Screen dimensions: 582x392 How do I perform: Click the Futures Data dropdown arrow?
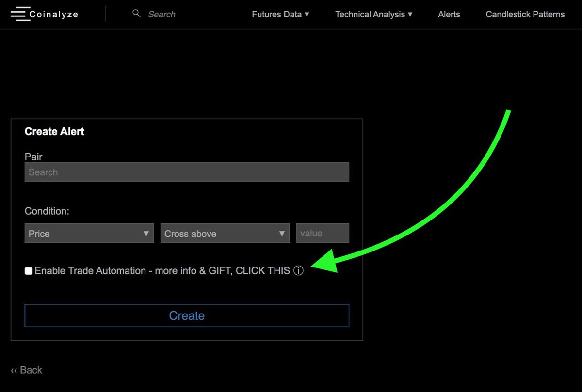[x=307, y=15]
